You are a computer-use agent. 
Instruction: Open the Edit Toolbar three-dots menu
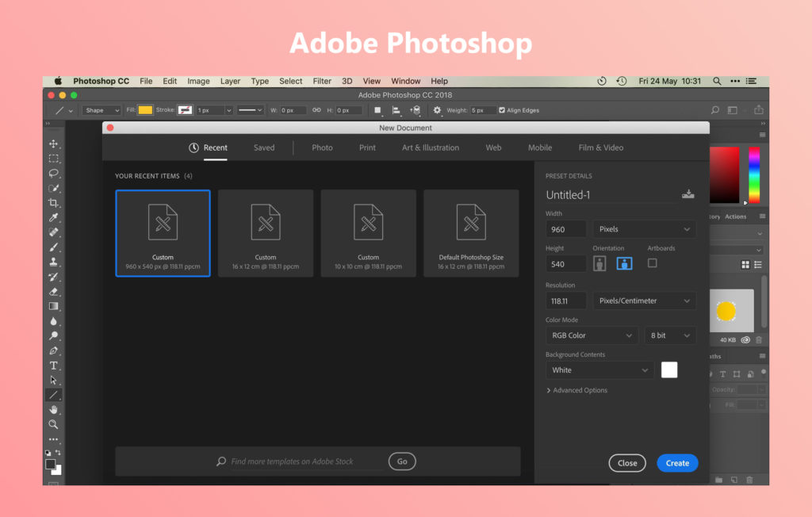coord(53,439)
